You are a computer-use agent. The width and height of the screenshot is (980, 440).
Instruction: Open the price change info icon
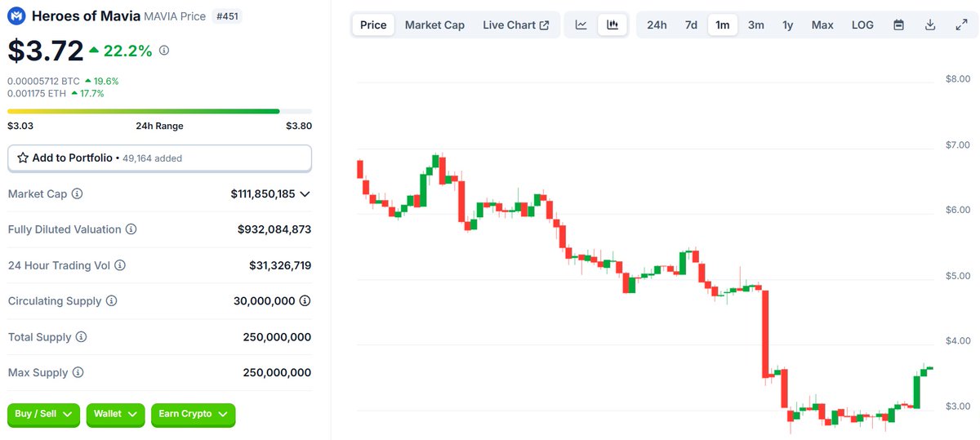pyautogui.click(x=164, y=51)
